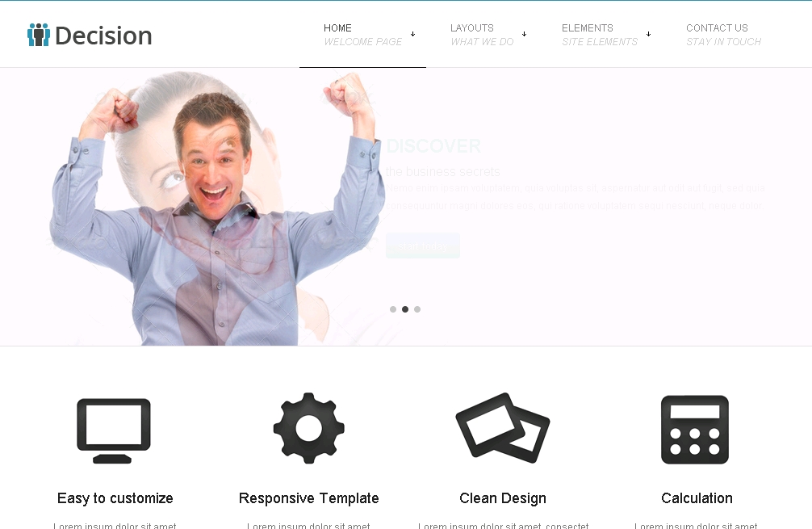The height and width of the screenshot is (529, 812).
Task: Select the first slider pagination dot
Action: [393, 309]
